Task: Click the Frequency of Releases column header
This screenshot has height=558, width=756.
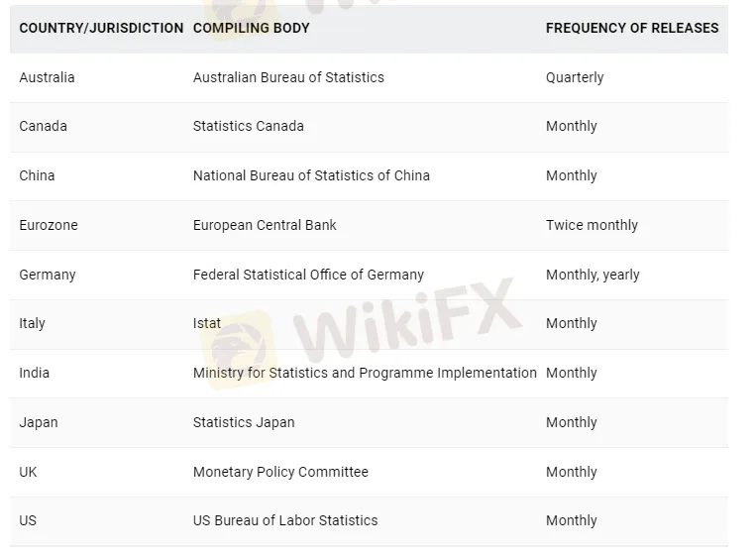Action: click(631, 28)
